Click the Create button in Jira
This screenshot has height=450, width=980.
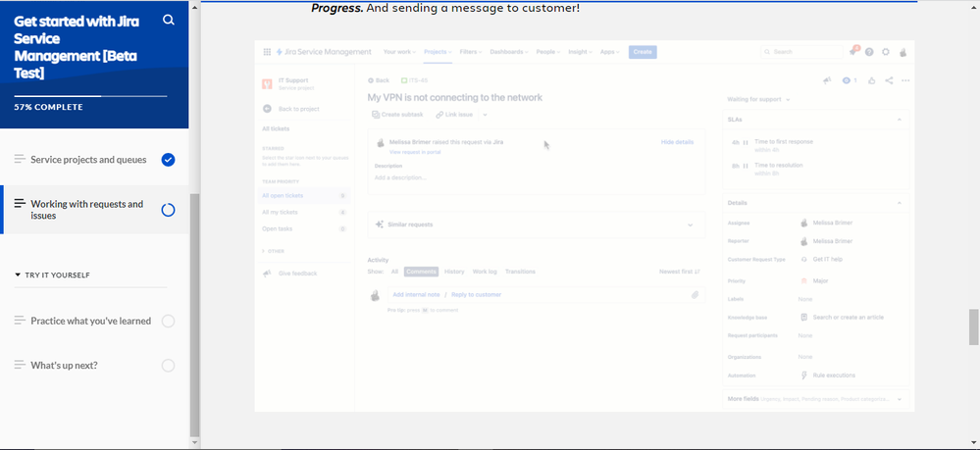coord(643,52)
